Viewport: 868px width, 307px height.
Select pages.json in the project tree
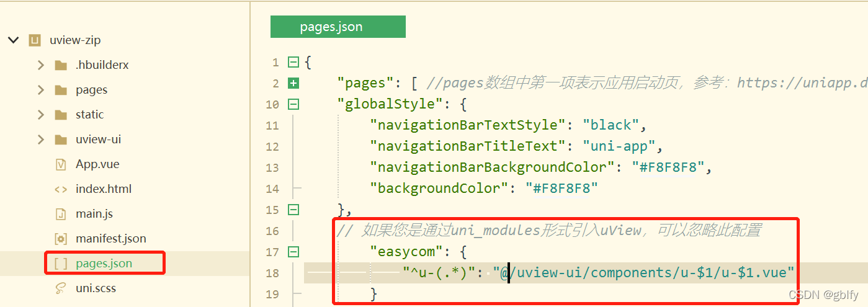pos(104,264)
